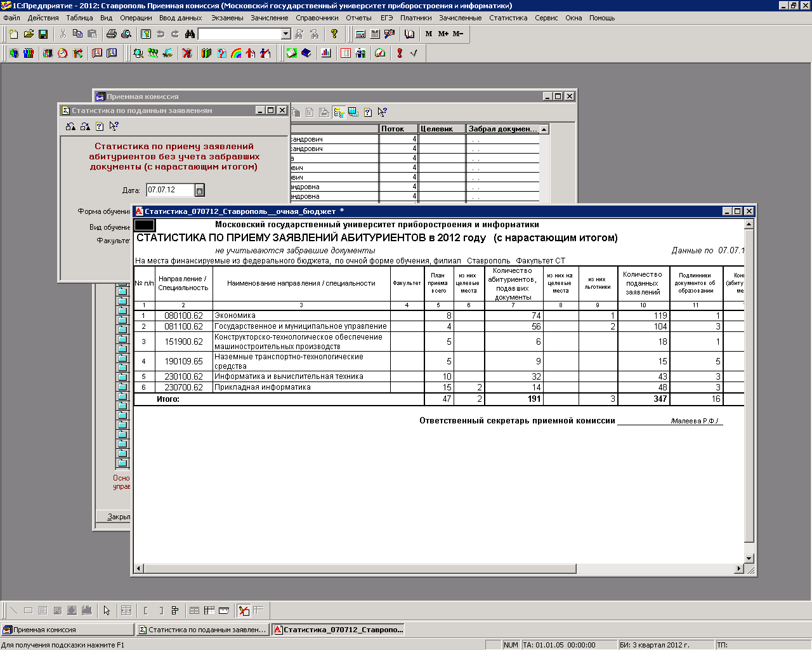Screen dimensions: 812x650
Task: Click the New document icon in the top toolbar
Action: tap(13, 34)
